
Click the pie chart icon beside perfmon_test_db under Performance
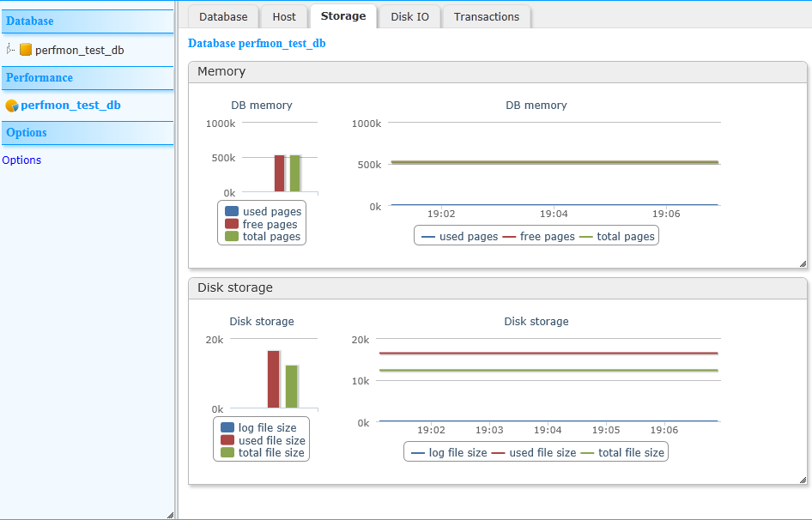(12, 106)
